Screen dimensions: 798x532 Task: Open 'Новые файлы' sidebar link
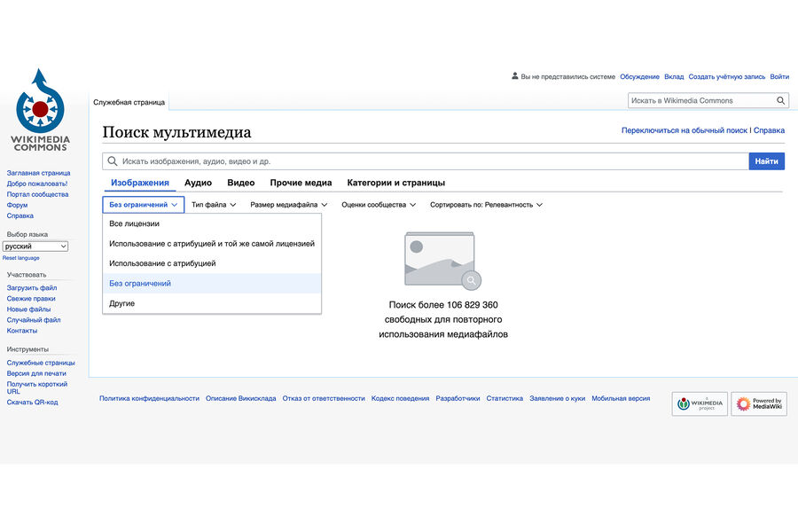click(x=28, y=309)
